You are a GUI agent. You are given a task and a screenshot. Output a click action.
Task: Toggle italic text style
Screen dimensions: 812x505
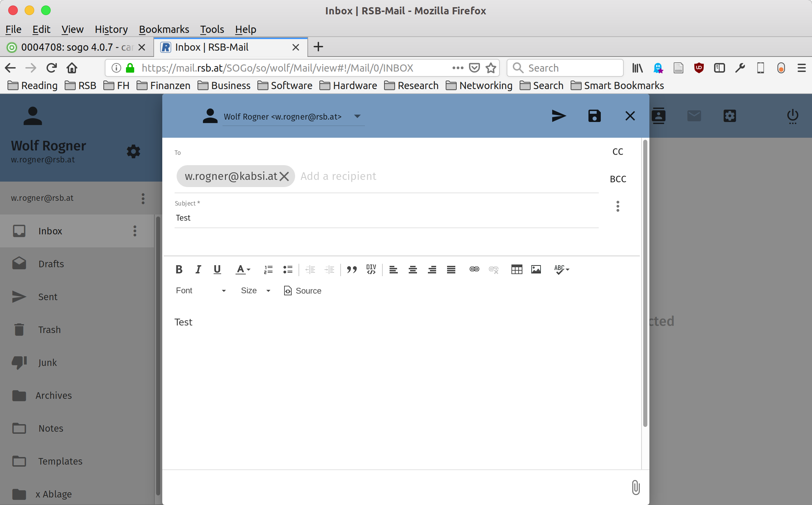[198, 270]
